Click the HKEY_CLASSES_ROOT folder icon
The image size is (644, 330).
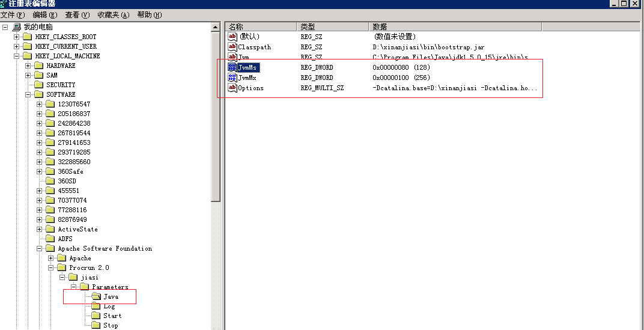tap(27, 37)
